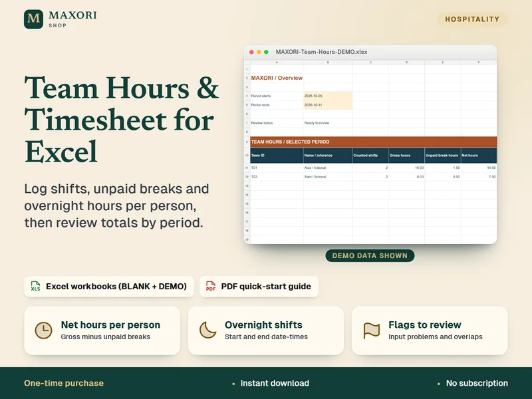Click the Log shifts, unpaid breaks description

pyautogui.click(x=116, y=205)
